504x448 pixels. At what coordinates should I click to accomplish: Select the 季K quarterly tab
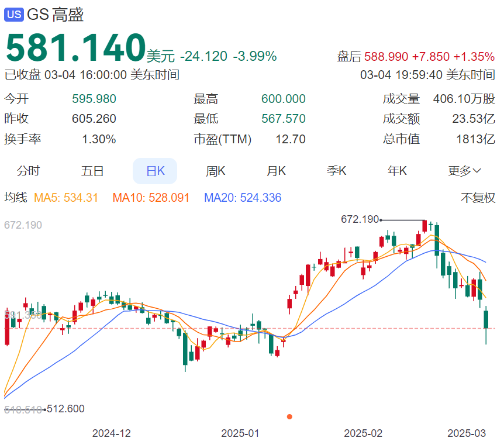pyautogui.click(x=337, y=171)
